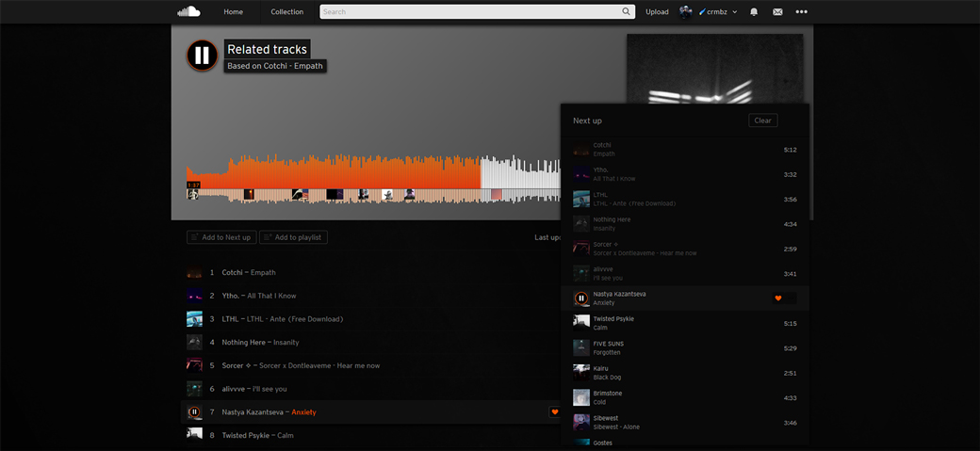
Task: Open the orange Anxiety title link
Action: click(303, 412)
